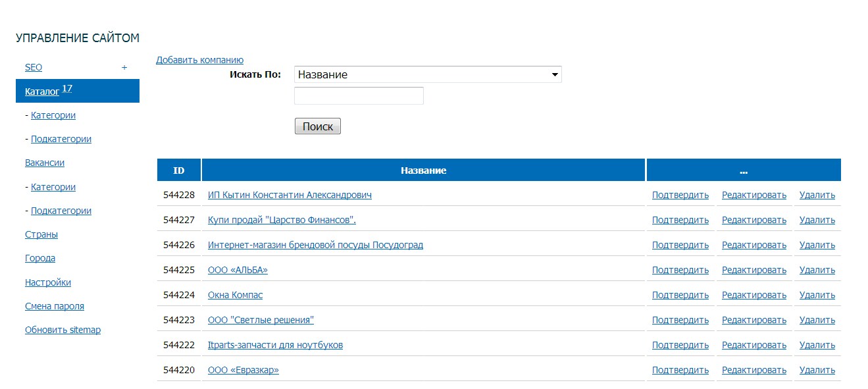Open the ООО «АЛЬБА» company link

point(238,270)
